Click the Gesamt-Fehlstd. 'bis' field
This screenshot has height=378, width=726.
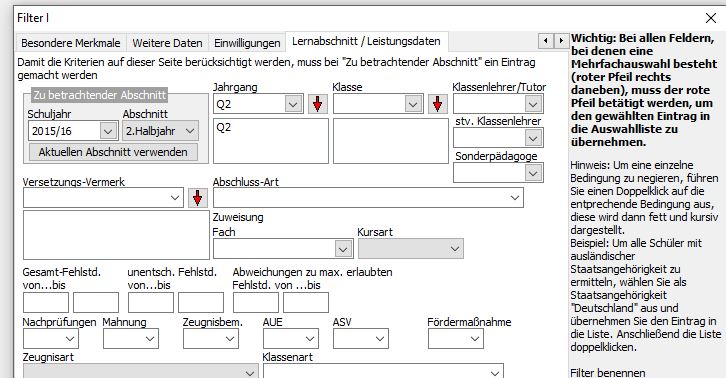pos(96,302)
